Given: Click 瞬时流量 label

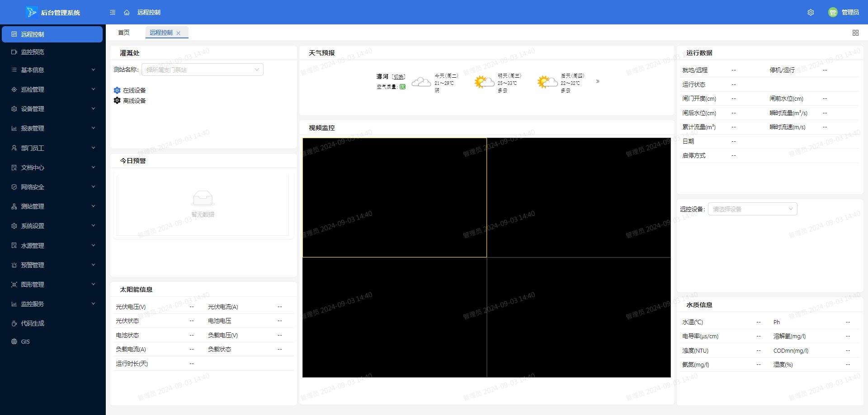Looking at the screenshot, I should (788, 113).
